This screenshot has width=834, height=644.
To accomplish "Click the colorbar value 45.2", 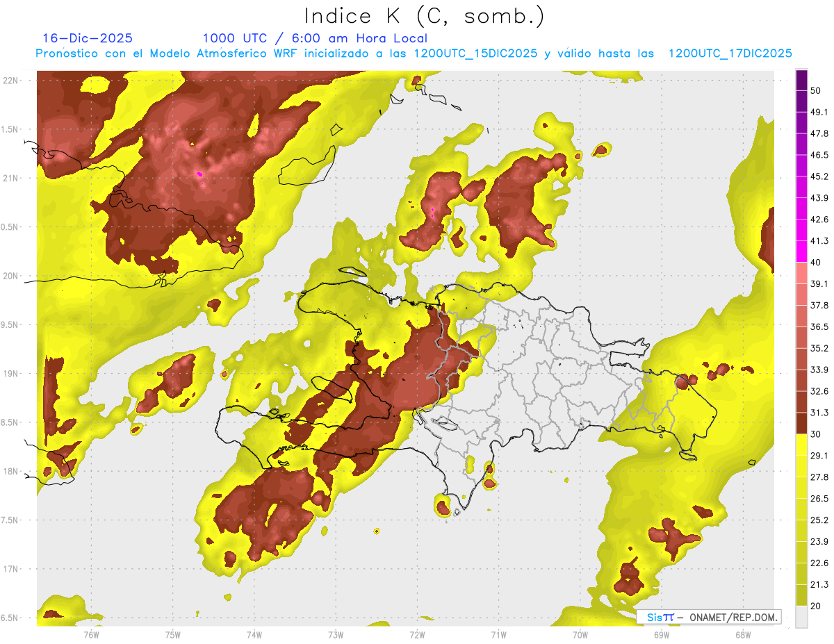I will click(819, 176).
